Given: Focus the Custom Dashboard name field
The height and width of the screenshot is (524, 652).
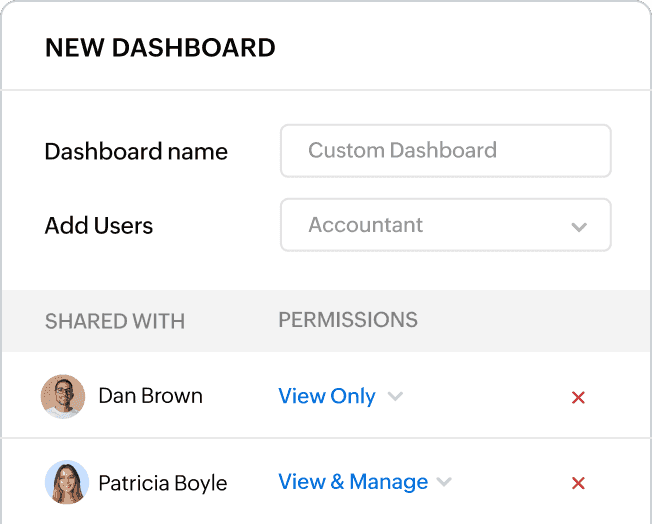Looking at the screenshot, I should (445, 151).
